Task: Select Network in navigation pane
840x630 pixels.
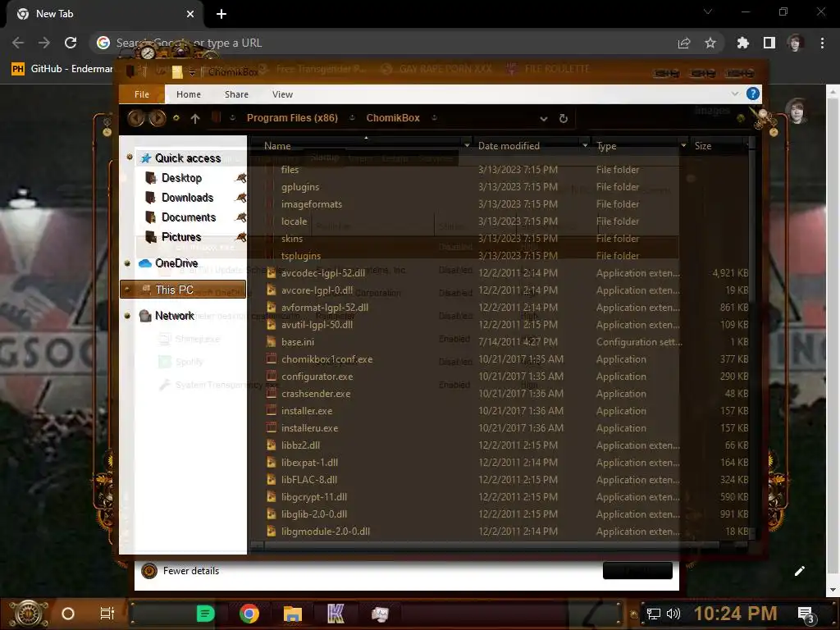Action: [x=174, y=316]
